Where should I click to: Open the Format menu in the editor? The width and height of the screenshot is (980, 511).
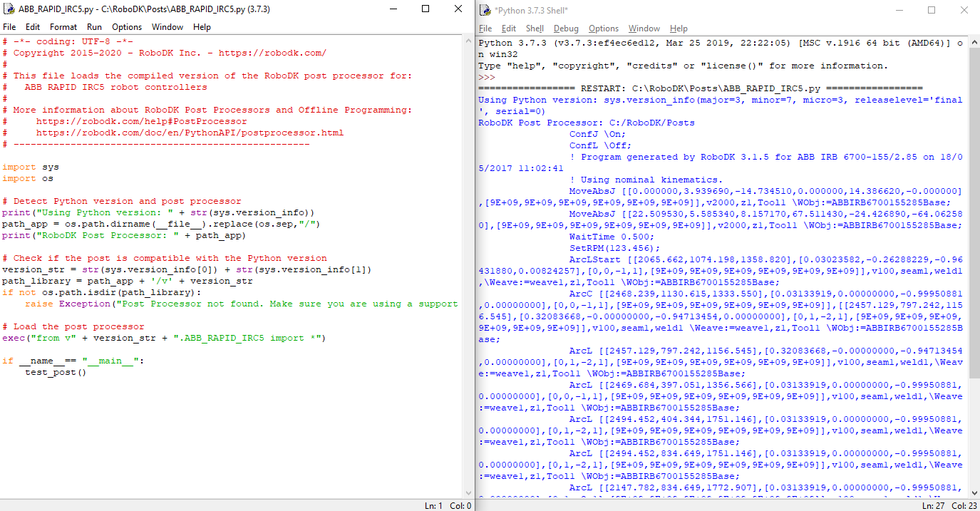point(63,27)
